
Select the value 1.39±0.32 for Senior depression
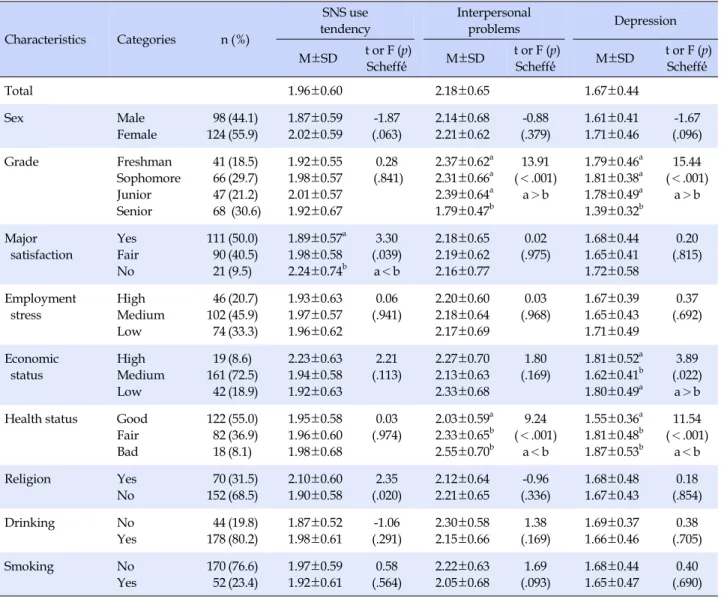click(614, 210)
